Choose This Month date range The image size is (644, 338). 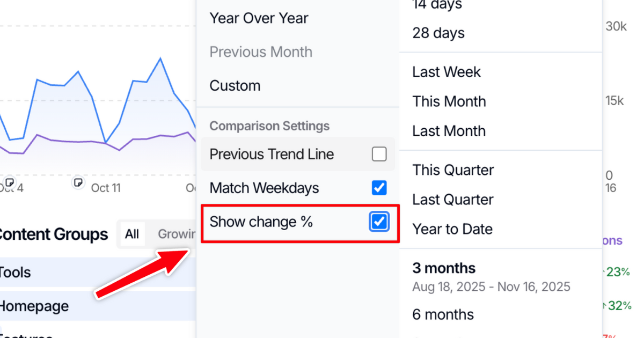coord(449,102)
